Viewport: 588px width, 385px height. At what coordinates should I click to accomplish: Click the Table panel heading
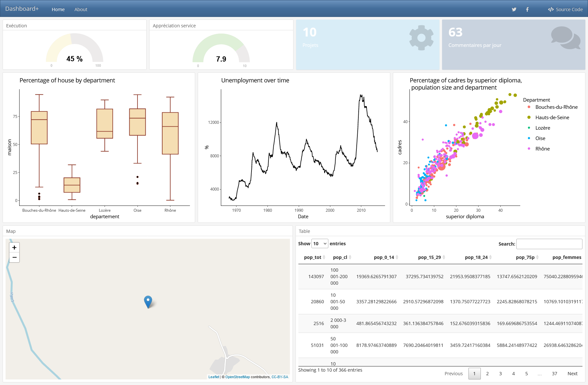coord(304,231)
